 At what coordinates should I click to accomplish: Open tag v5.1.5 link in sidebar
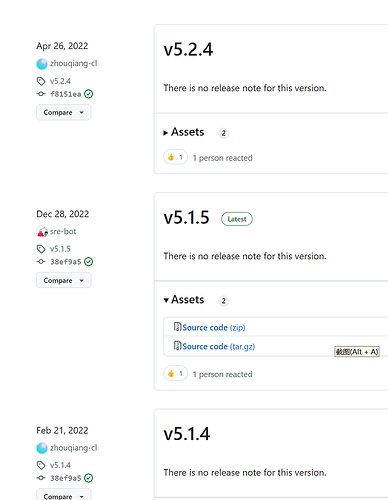coord(60,249)
